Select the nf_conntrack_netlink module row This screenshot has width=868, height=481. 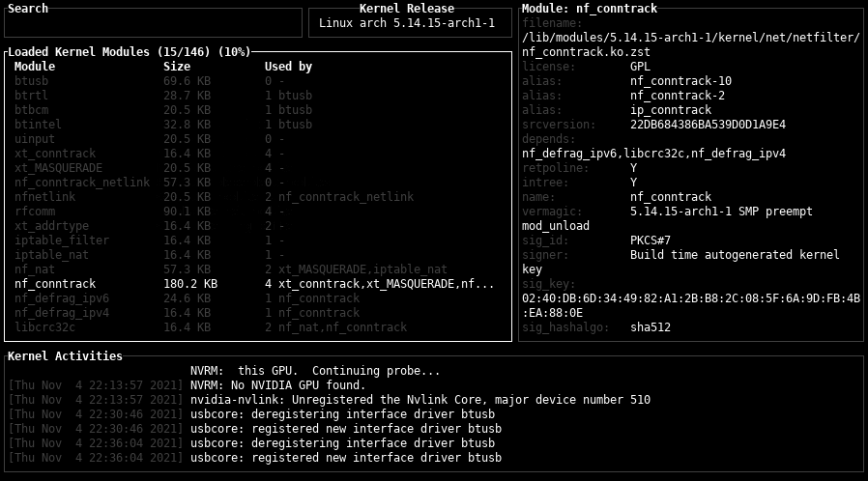tap(258, 182)
